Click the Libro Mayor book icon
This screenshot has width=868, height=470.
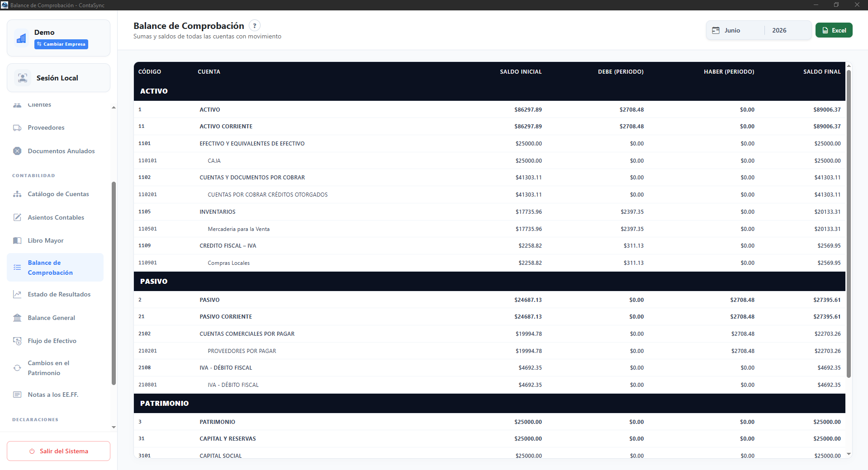tap(17, 240)
